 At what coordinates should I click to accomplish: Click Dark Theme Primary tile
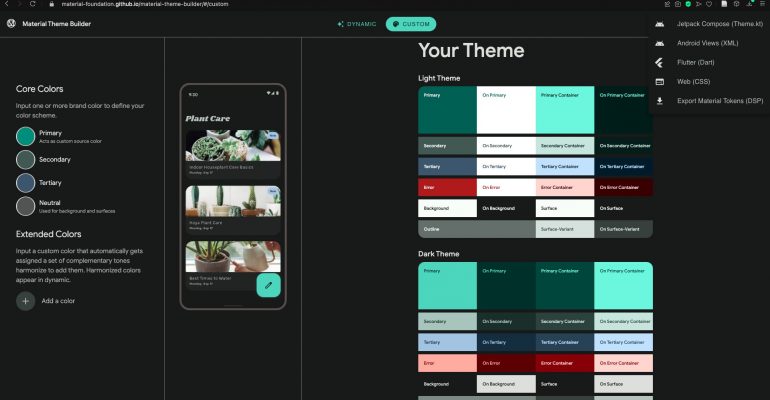coord(447,286)
